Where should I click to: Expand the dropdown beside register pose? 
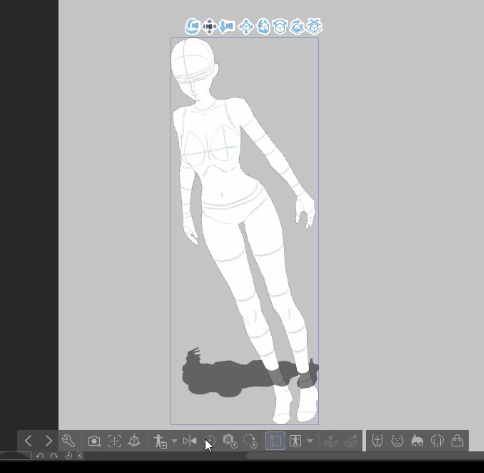pyautogui.click(x=174, y=441)
